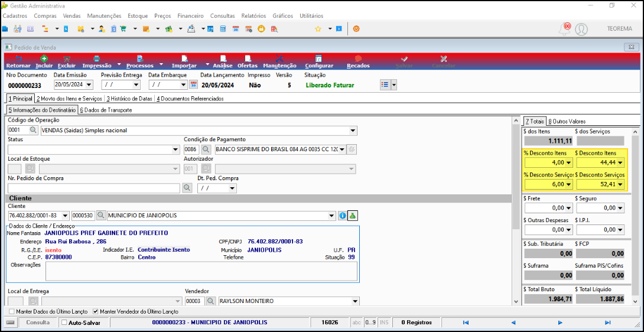Click the $ Frete value field

pos(549,209)
